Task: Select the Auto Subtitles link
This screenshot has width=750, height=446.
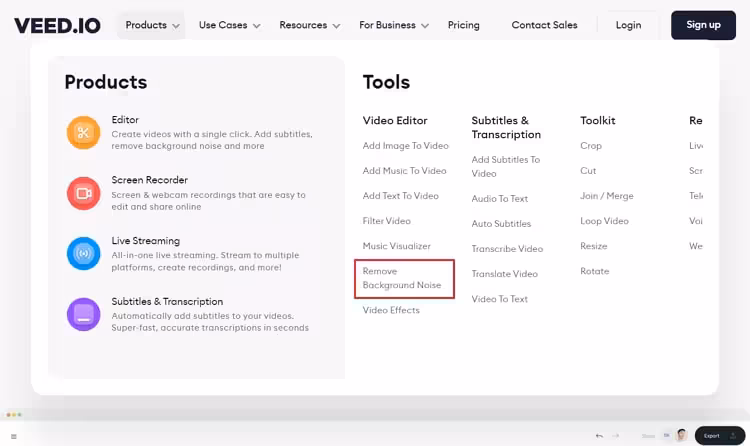Action: [501, 224]
